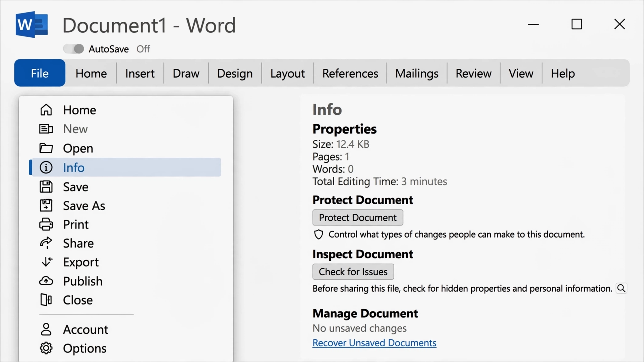Open the Options label
The image size is (644, 362).
[x=85, y=349]
